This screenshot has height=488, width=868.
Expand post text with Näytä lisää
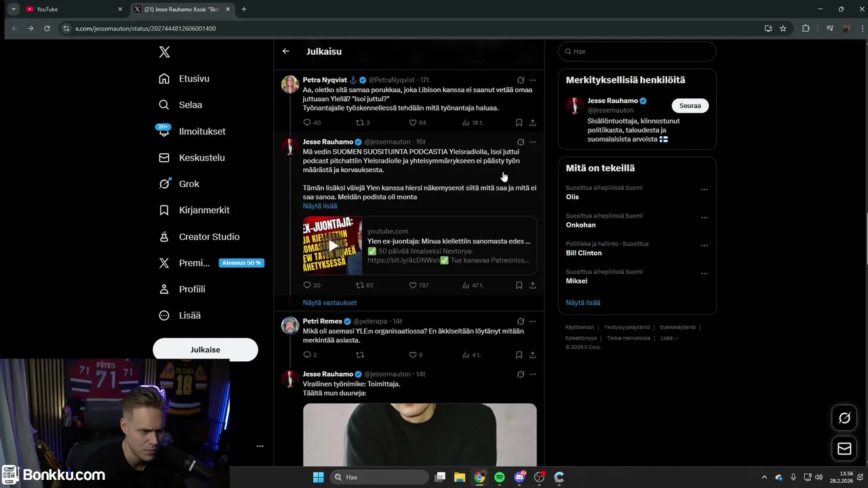[x=320, y=206]
